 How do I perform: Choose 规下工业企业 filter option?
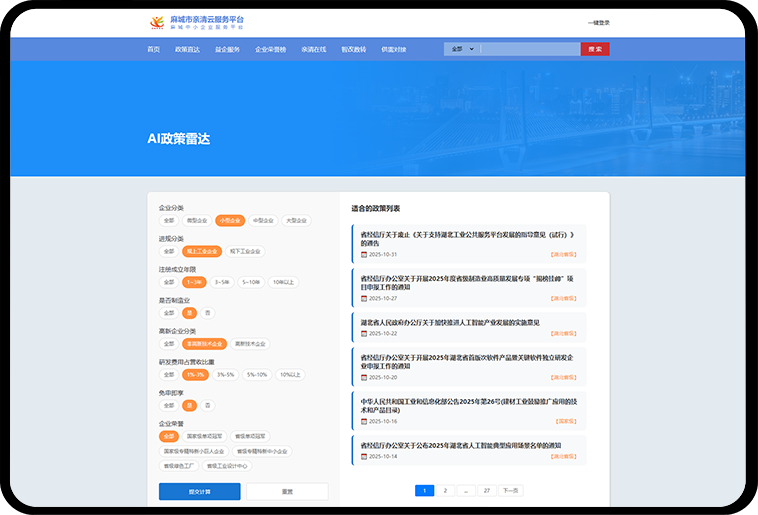tap(245, 251)
